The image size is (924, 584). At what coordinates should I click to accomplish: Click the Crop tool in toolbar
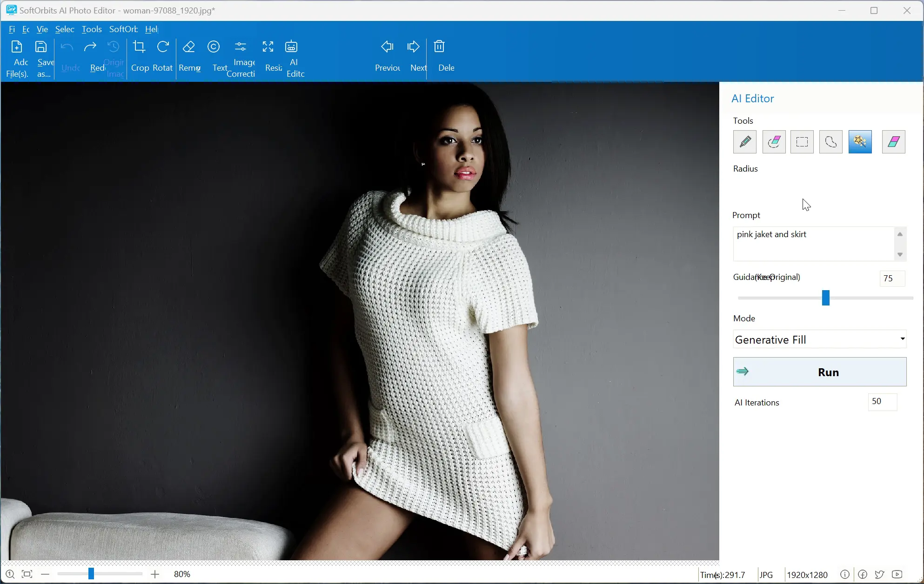click(x=139, y=57)
